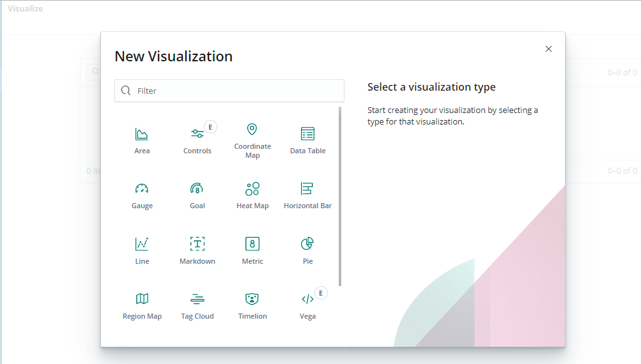Select the Goal visualization icon
Screen dimensions: 641x364
pos(197,188)
